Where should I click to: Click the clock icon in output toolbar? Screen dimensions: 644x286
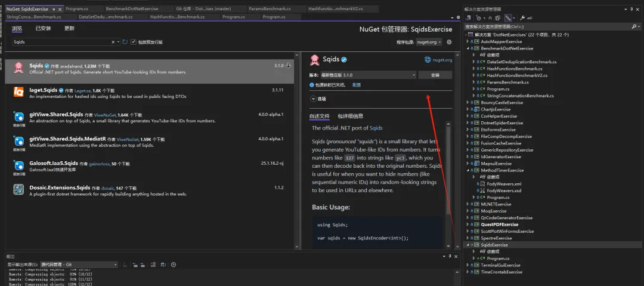coord(174,265)
